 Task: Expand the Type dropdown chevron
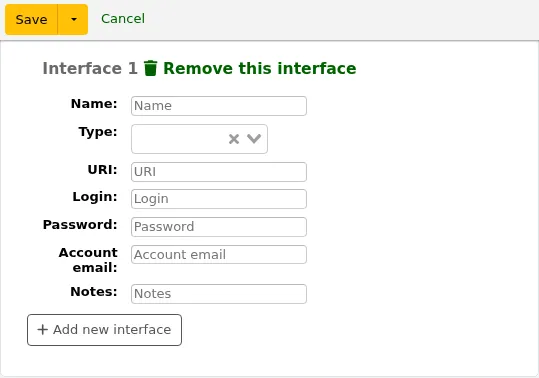pos(254,139)
